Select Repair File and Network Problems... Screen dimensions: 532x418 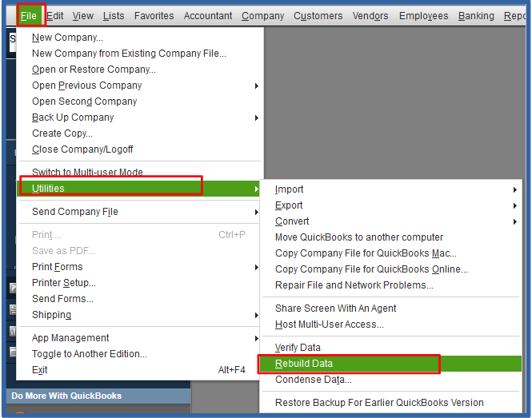(391, 285)
